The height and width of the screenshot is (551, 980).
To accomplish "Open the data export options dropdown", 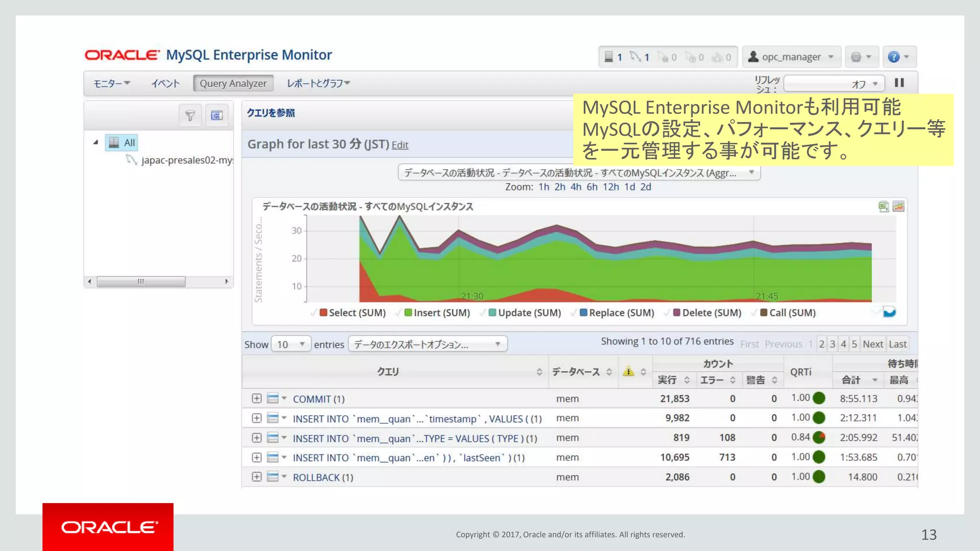I will click(428, 344).
